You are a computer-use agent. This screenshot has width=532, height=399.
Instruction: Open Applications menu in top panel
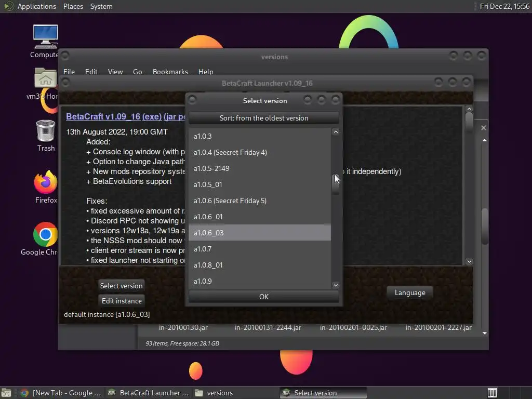click(x=37, y=6)
